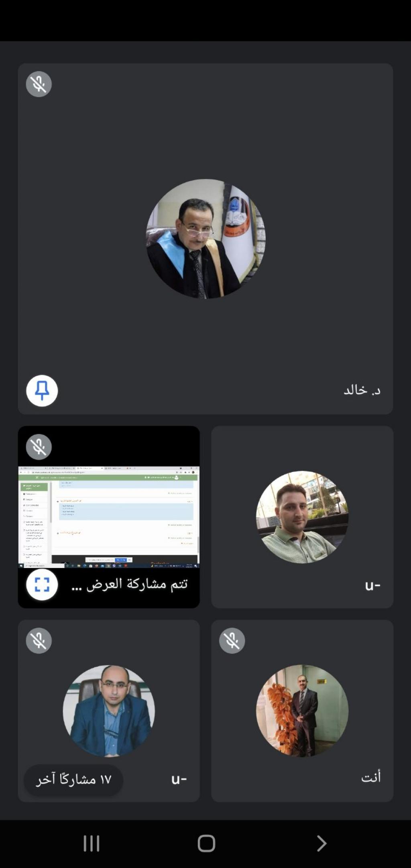Go back with the Android back arrow
Screen dimensions: 411x868
click(x=321, y=843)
